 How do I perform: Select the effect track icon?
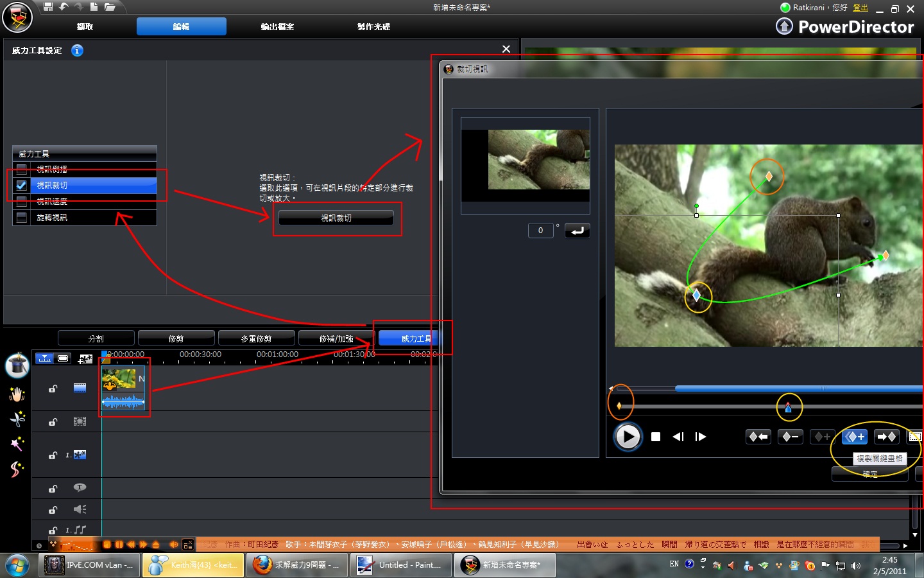80,421
